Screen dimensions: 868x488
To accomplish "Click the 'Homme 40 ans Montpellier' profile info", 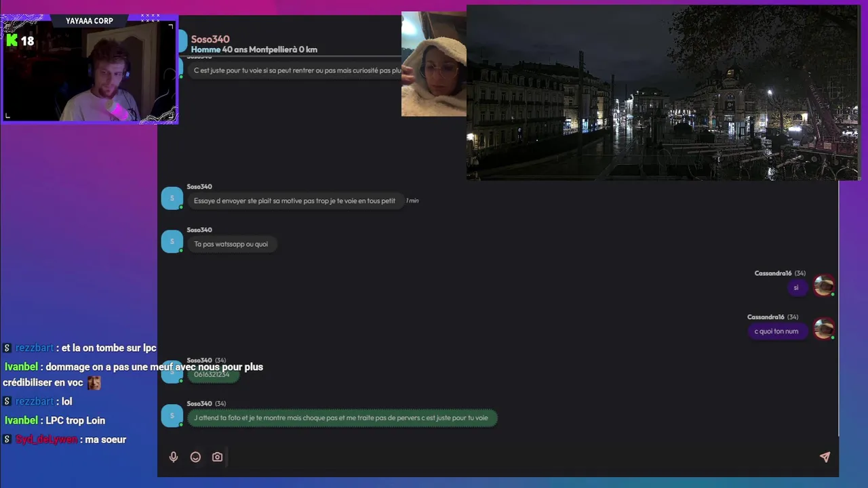I will (254, 49).
